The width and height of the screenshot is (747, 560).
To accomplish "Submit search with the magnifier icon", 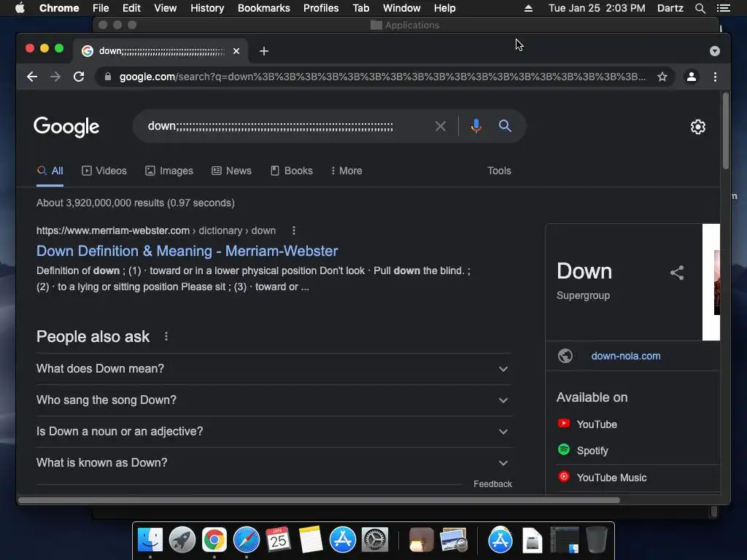I will click(505, 126).
